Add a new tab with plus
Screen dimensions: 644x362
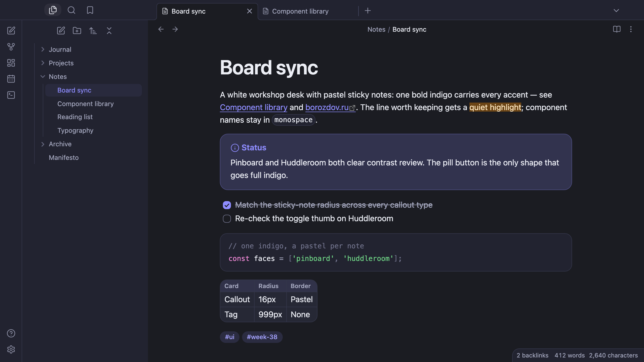pyautogui.click(x=368, y=11)
